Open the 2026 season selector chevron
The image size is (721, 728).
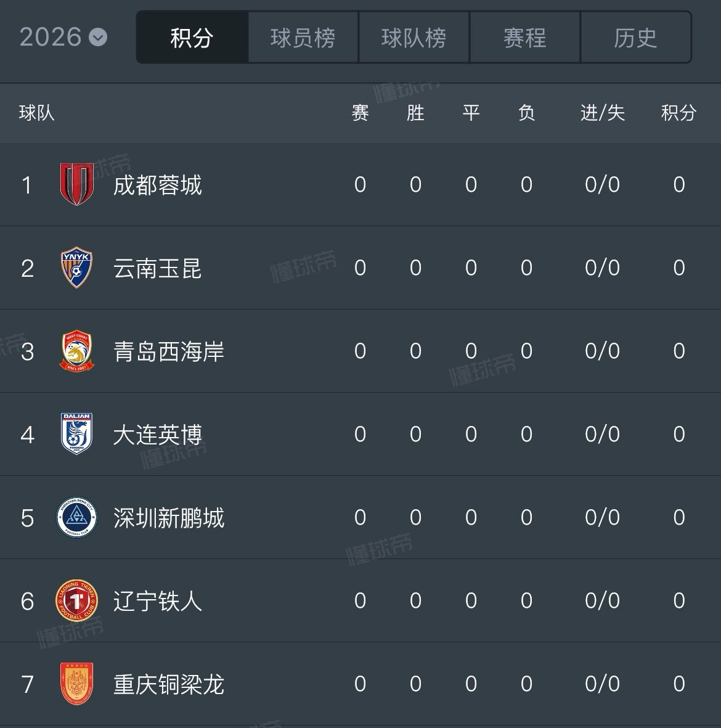click(97, 38)
